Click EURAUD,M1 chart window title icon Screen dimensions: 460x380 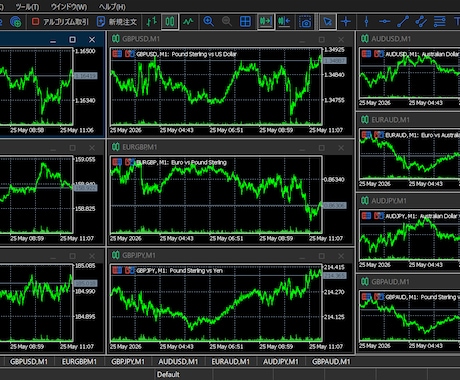pyautogui.click(x=365, y=120)
